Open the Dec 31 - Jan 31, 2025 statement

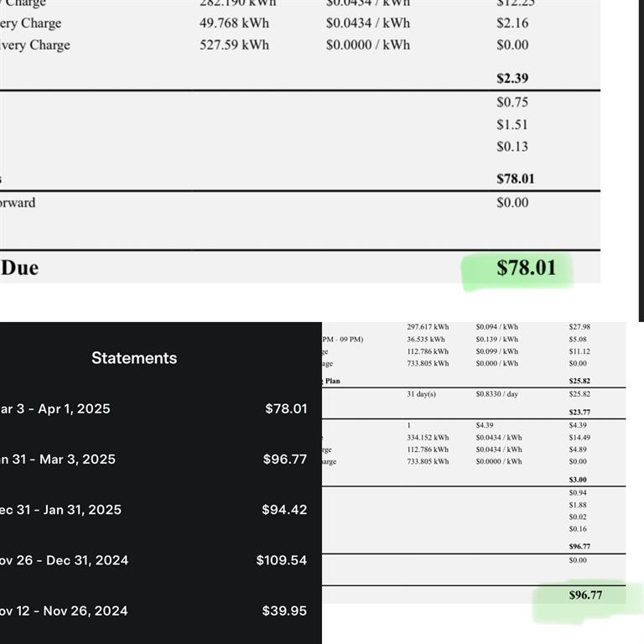[x=154, y=510]
